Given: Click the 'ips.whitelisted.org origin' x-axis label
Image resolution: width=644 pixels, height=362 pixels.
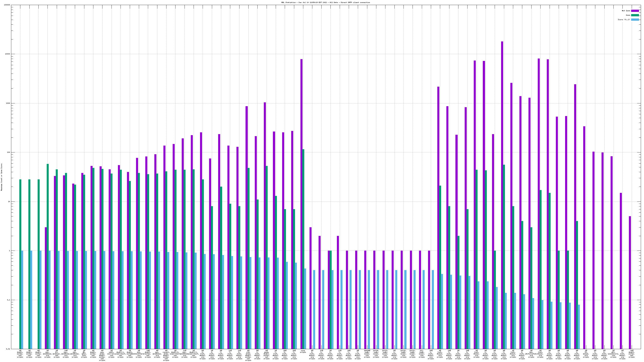Looking at the screenshot, I should tap(531, 354).
